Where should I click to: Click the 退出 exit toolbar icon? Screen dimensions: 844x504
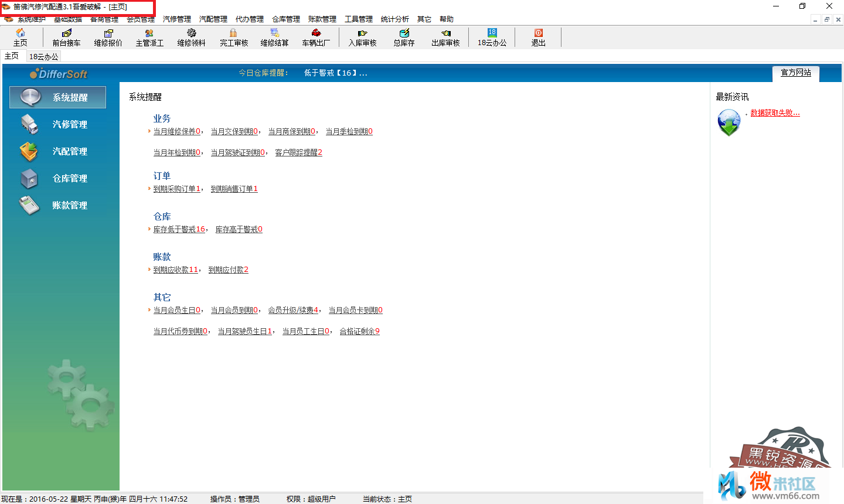click(538, 38)
